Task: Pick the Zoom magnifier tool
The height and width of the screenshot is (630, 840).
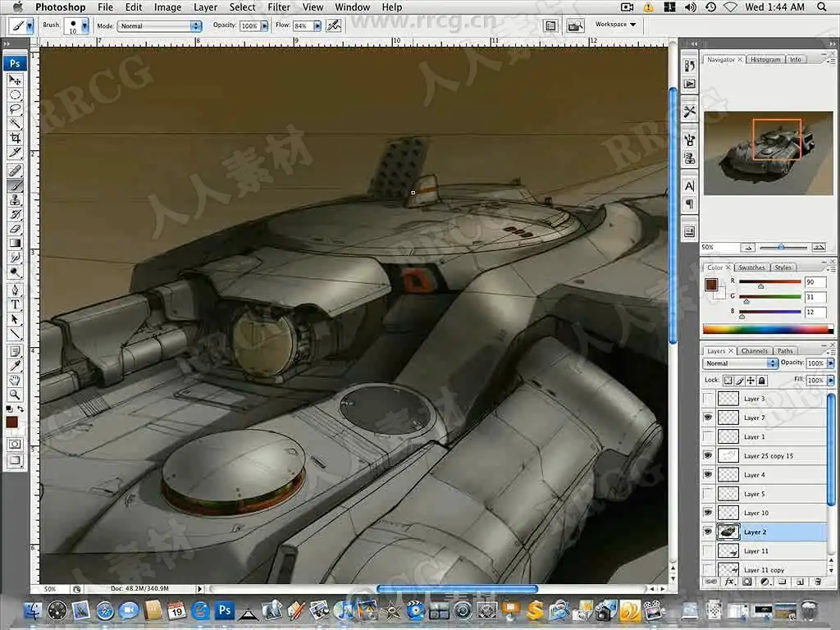Action: (x=15, y=395)
